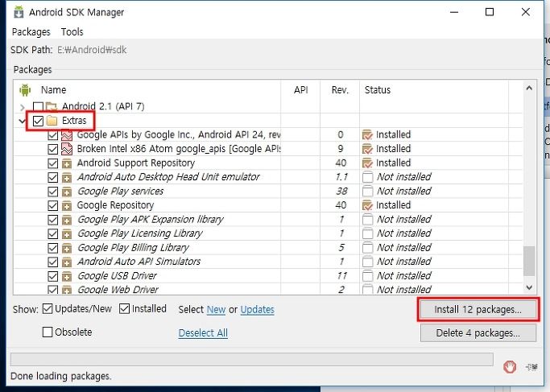Image resolution: width=550 pixels, height=392 pixels.
Task: Click the Status column header
Action: point(378,90)
